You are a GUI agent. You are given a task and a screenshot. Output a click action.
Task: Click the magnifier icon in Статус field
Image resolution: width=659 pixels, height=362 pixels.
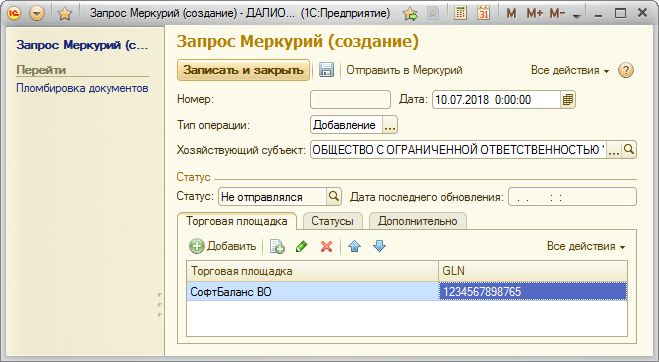click(x=334, y=196)
